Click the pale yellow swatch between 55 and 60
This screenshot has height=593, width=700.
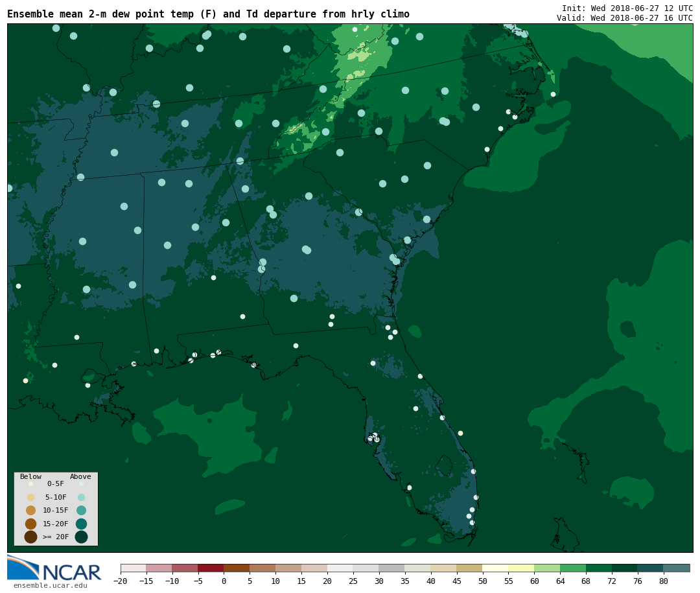[x=521, y=568]
